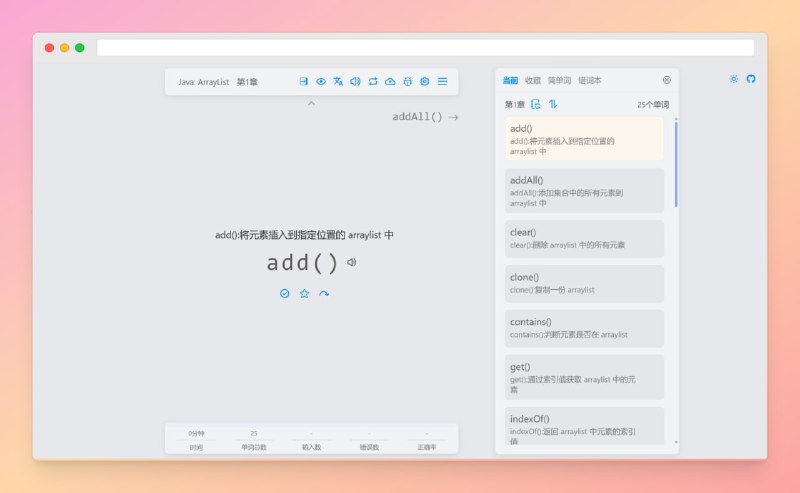
Task: Select the indexOf() item in the word list
Action: pyautogui.click(x=584, y=426)
